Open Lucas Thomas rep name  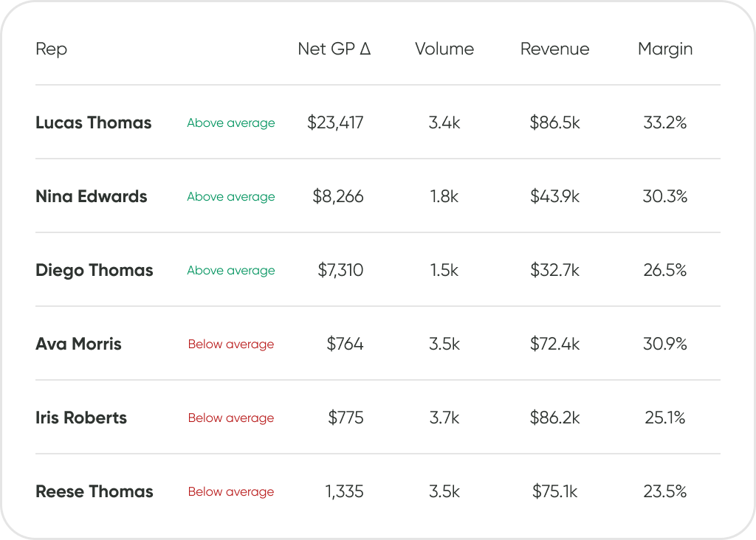pos(94,123)
